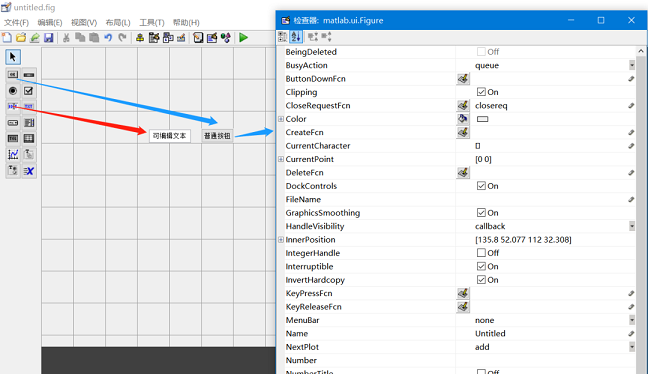Open the Menu Editor icon

[154, 38]
